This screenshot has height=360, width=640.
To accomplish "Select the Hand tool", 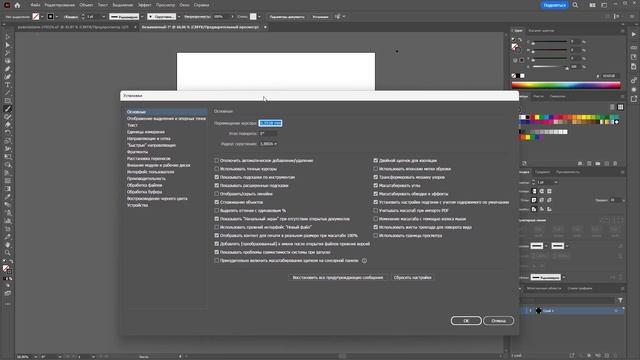I will (x=8, y=245).
